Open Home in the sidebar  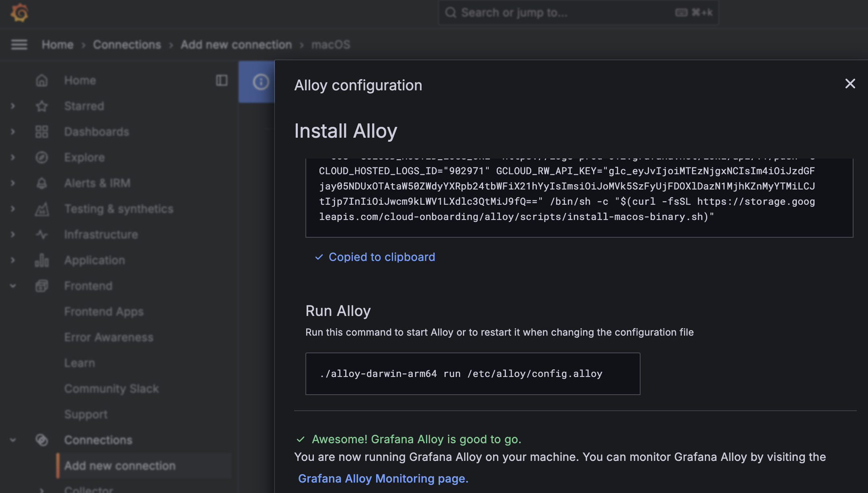pyautogui.click(x=80, y=80)
